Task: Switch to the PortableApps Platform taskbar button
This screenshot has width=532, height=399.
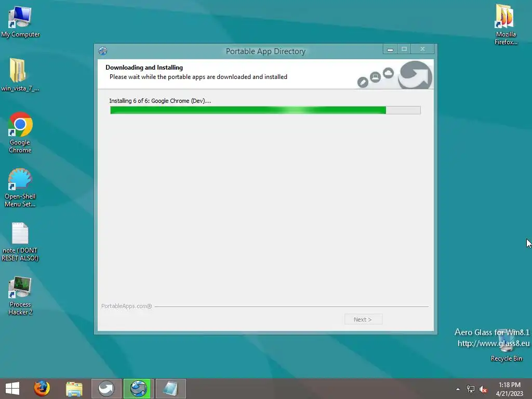Action: click(106, 389)
